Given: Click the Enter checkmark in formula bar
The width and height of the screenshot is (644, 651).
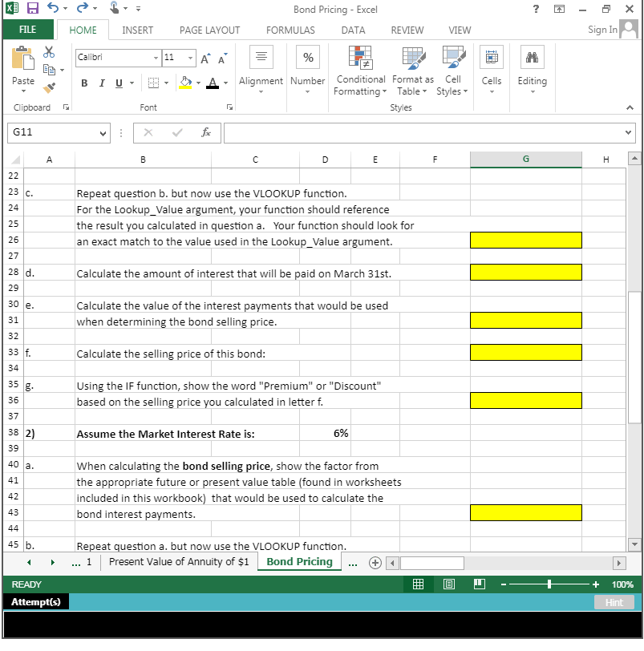Looking at the screenshot, I should (x=177, y=132).
